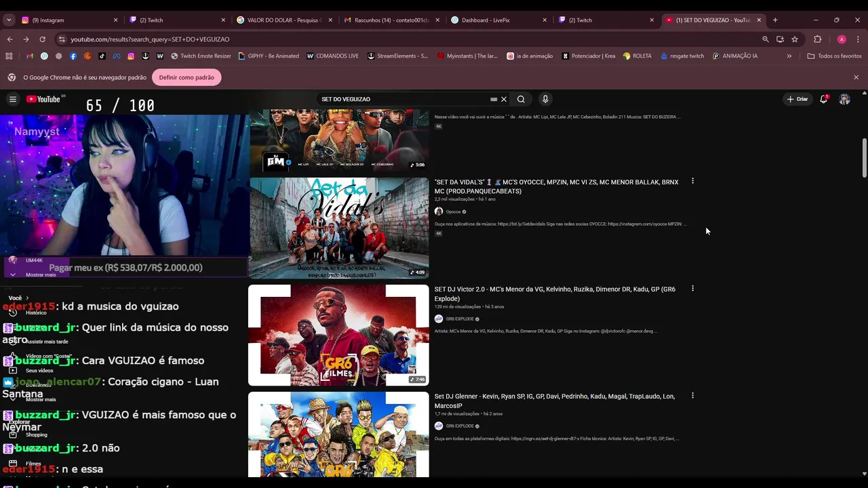Viewport: 868px width, 488px height.
Task: Open ANIMAÇÃO IA bookmark
Action: pyautogui.click(x=735, y=56)
